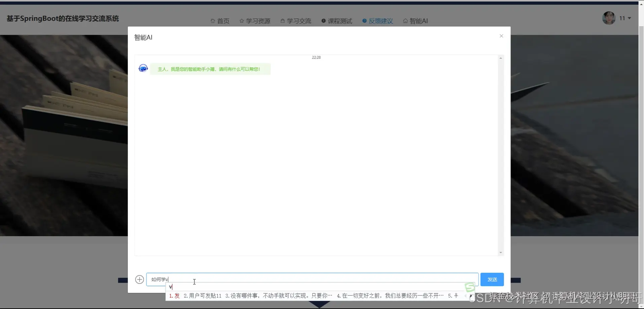Open the 首页 navigation entry
The width and height of the screenshot is (644, 309).
[223, 21]
